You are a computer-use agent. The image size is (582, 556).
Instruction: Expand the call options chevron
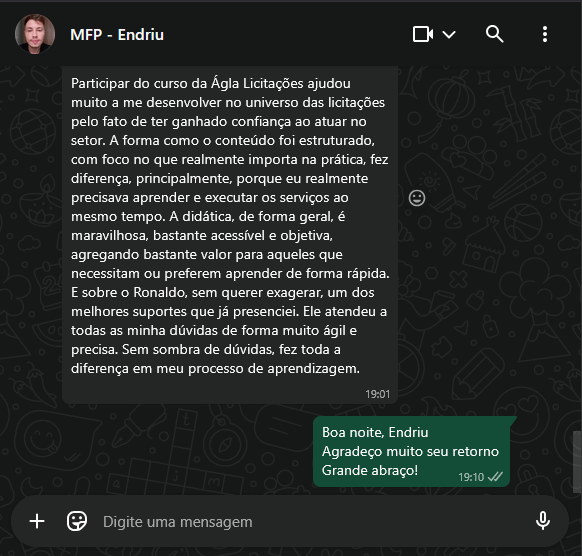449,35
